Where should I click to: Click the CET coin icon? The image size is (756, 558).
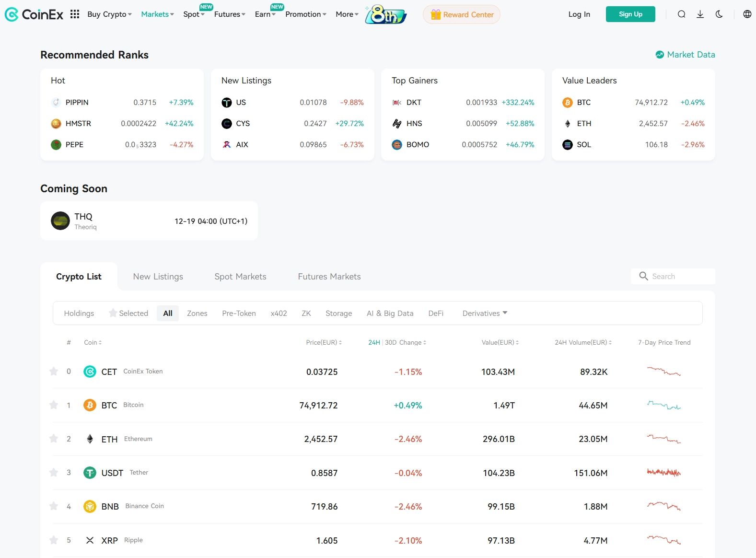click(x=90, y=372)
